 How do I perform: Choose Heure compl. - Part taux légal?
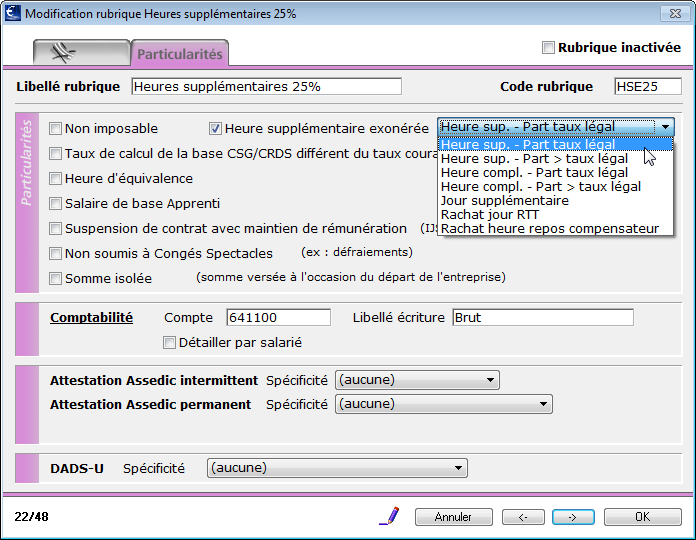(555, 173)
